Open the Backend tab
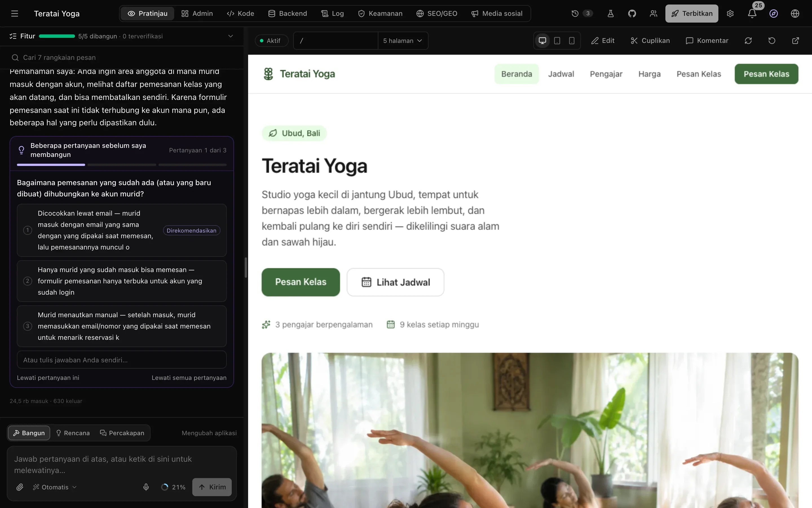812x508 pixels. 288,14
